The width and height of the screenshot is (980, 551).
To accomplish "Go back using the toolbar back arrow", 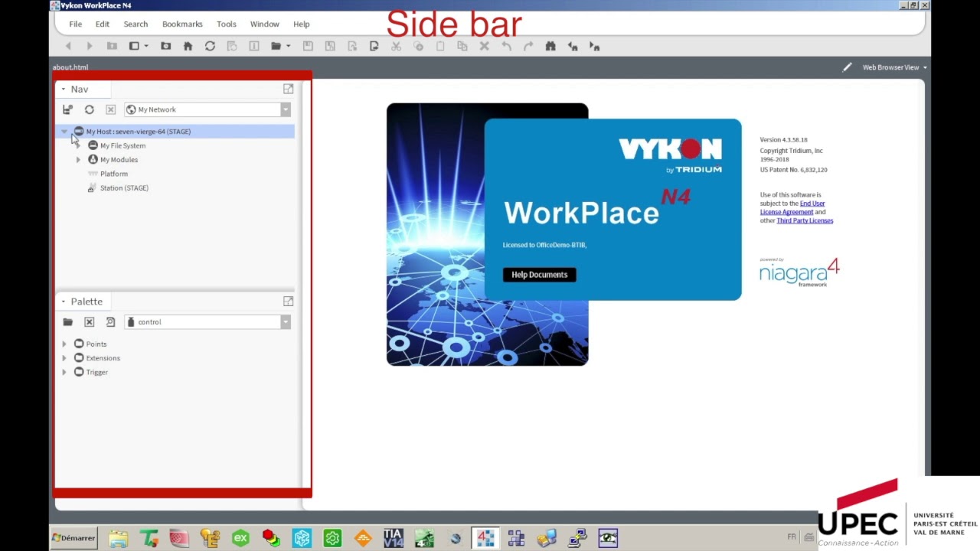I will pos(67,47).
